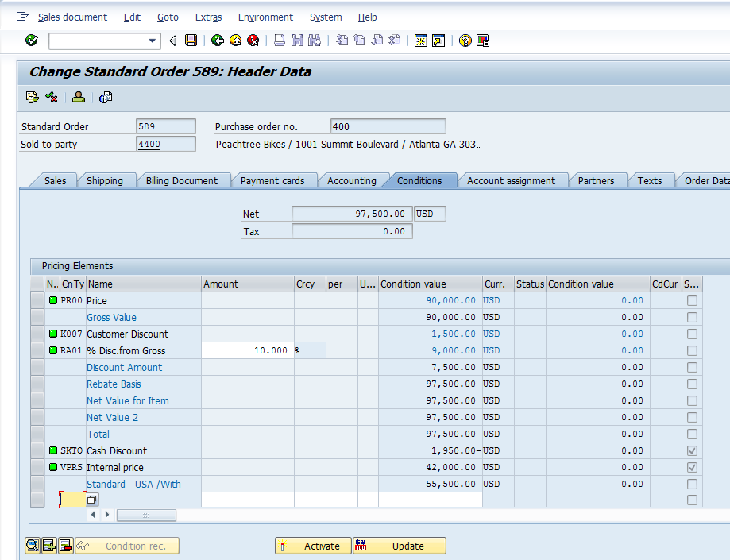Screen dimensions: 730x560
Task: Click the Sold-to party link label
Action: click(x=49, y=145)
